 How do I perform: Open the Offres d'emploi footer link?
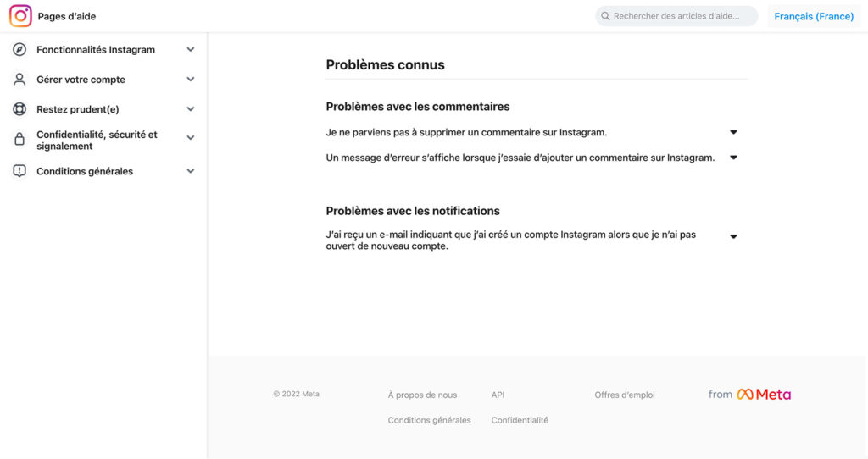[625, 395]
